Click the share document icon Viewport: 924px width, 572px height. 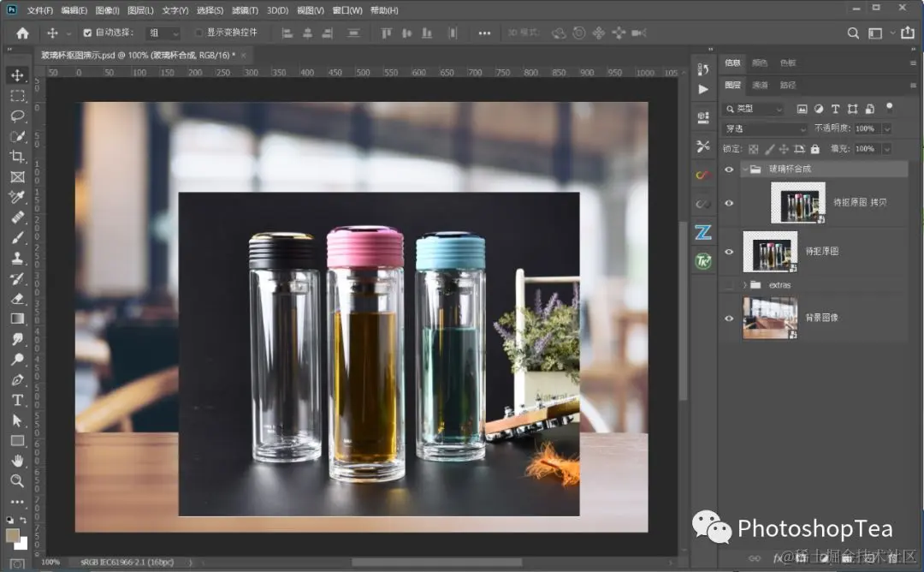pyautogui.click(x=908, y=33)
